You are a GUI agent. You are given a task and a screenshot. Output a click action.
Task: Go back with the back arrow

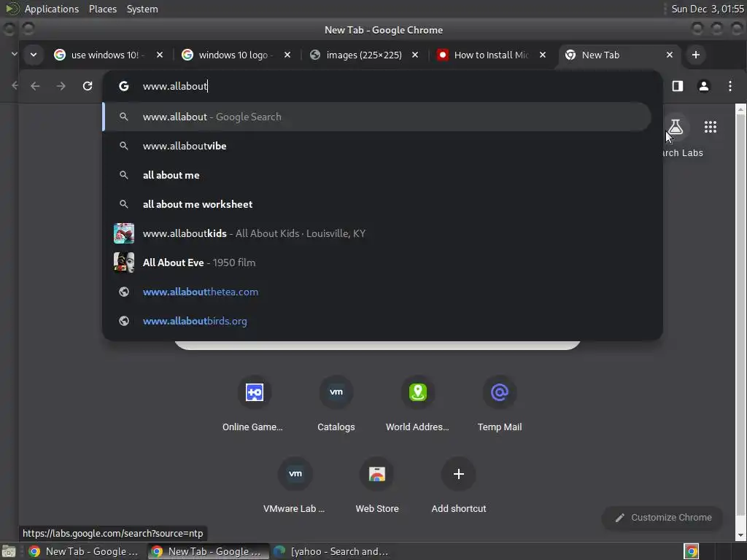tap(35, 86)
